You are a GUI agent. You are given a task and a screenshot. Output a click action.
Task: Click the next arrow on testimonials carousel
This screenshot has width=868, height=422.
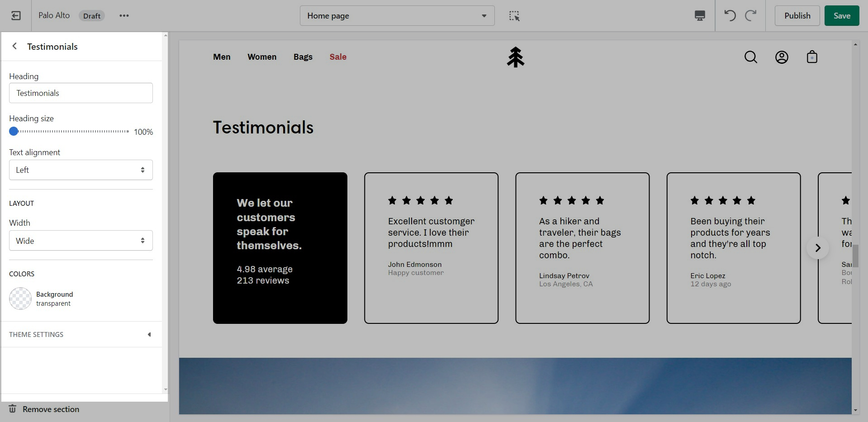(817, 248)
